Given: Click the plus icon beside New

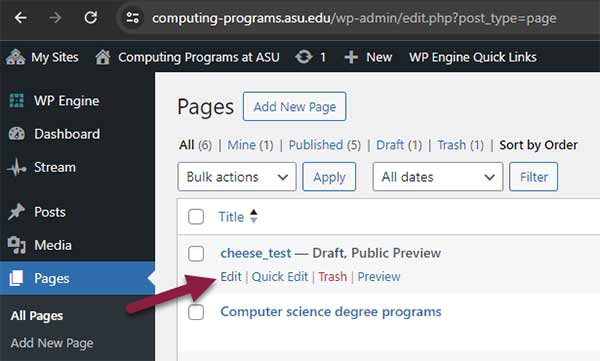Looking at the screenshot, I should click(x=351, y=57).
